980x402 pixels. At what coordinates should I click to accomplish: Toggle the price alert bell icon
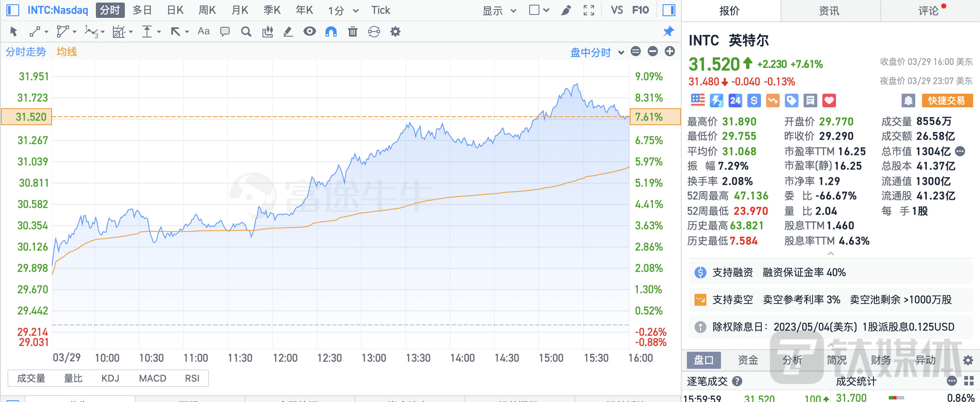pyautogui.click(x=908, y=100)
